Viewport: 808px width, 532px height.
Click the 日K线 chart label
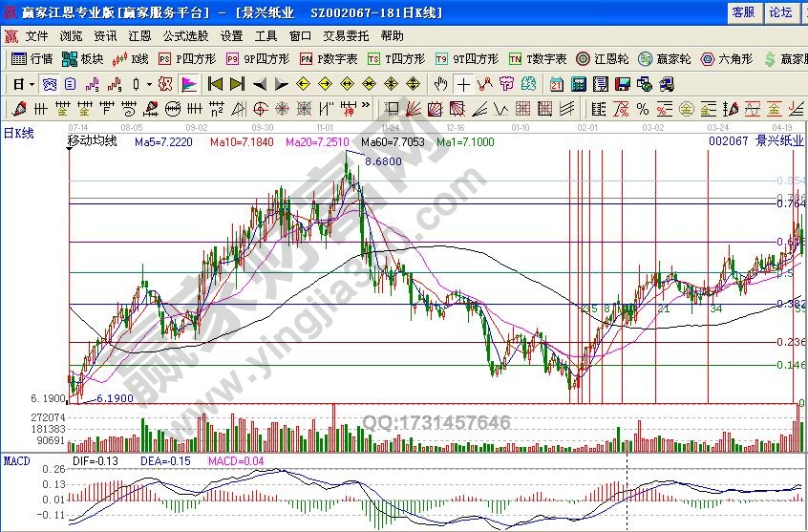point(18,134)
